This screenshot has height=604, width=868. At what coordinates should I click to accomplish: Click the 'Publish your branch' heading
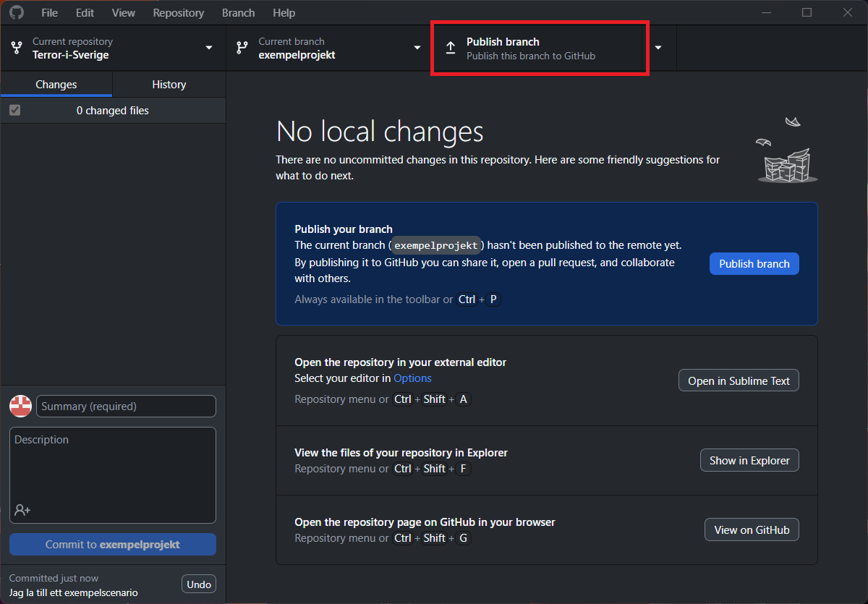[x=344, y=229]
